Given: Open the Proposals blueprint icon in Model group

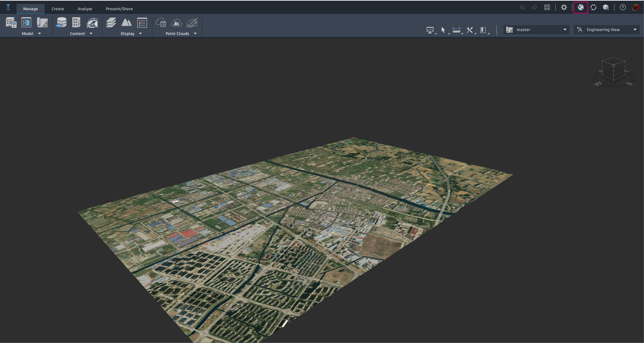Looking at the screenshot, I should [42, 23].
